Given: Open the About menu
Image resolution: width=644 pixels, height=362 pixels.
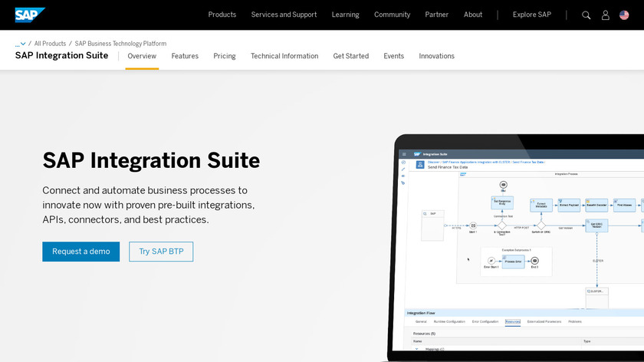Looking at the screenshot, I should click(473, 15).
